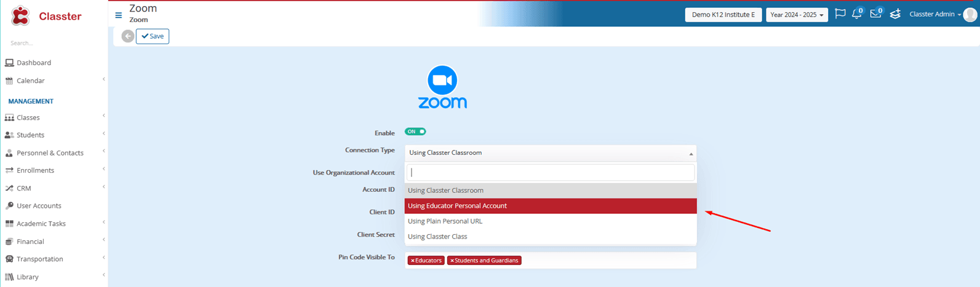Open the Enrollments sidebar link

click(x=35, y=170)
